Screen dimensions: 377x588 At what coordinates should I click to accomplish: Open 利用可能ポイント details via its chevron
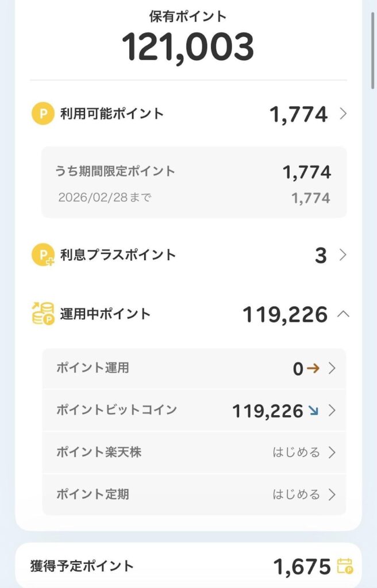pyautogui.click(x=343, y=114)
